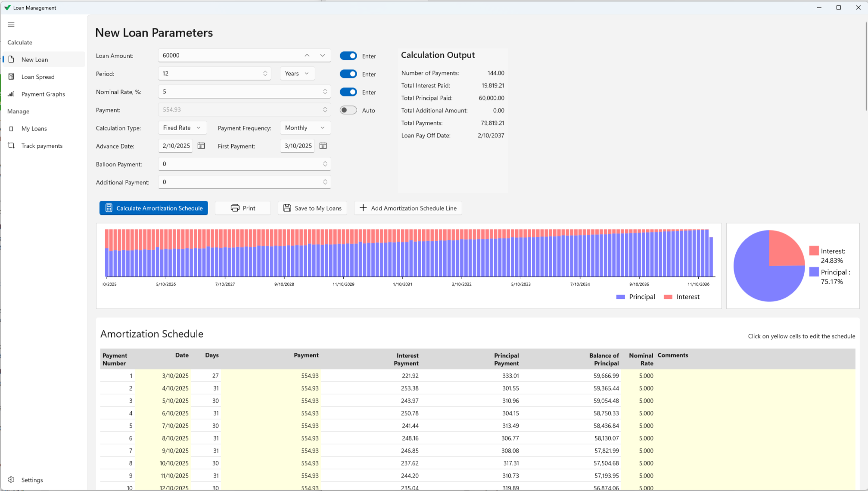The height and width of the screenshot is (491, 868).
Task: Click the Loan Spread calculator icon
Action: 11,77
